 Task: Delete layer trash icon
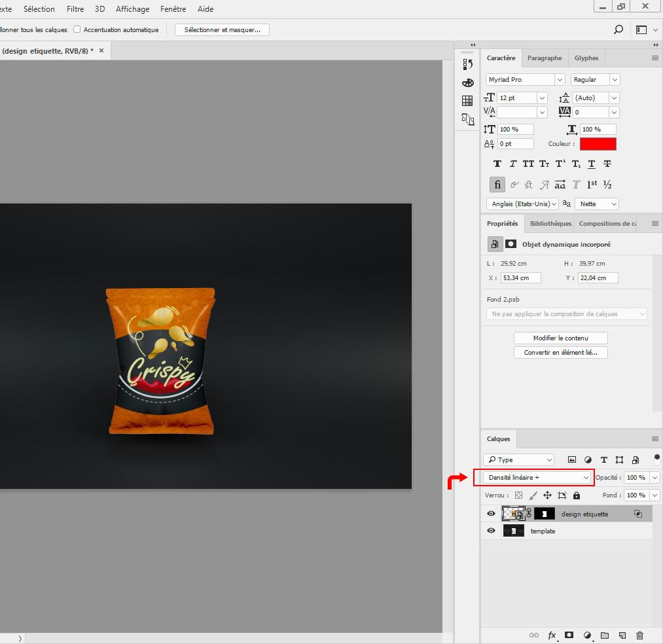tap(639, 635)
